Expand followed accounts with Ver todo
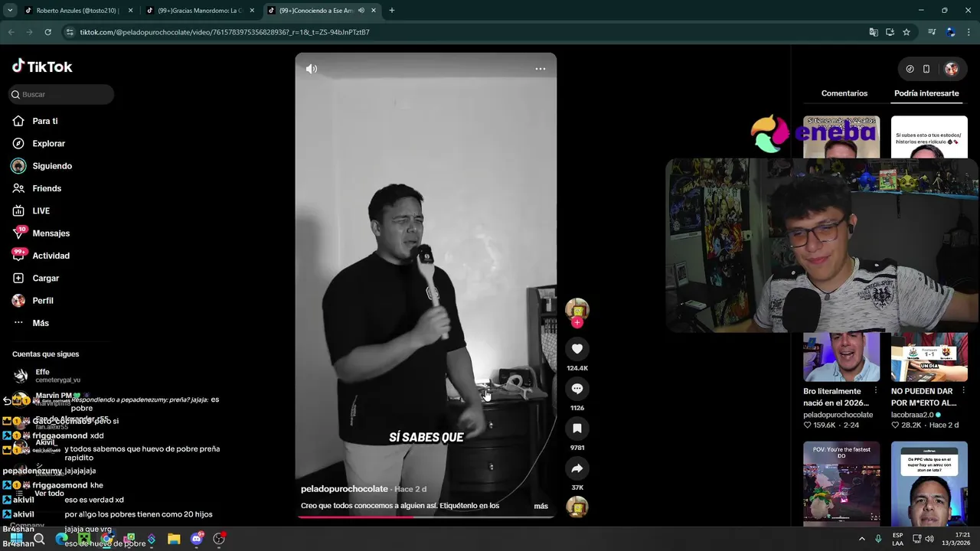The width and height of the screenshot is (980, 551). pos(50,494)
